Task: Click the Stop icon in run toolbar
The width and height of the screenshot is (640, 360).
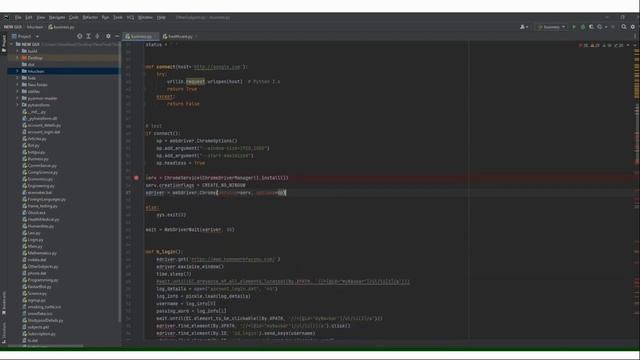Action: point(613,27)
